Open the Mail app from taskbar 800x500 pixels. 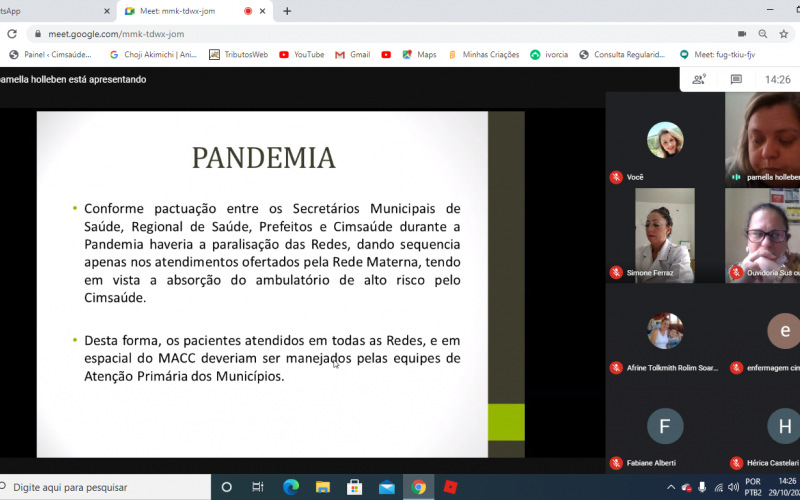[x=386, y=487]
